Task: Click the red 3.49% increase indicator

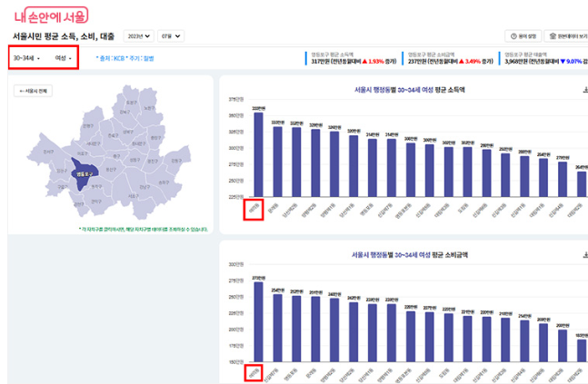Action: pos(470,62)
